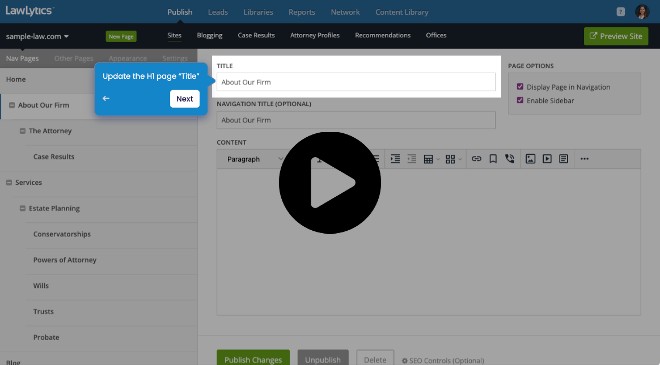
Task: Select the Nav Pages tab
Action: tap(22, 59)
